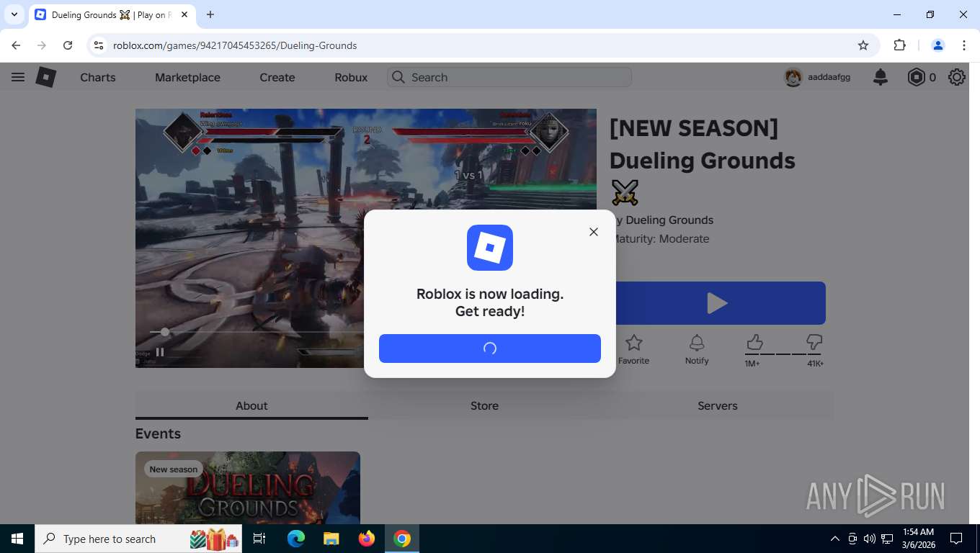Open the Dueling Grounds creator link

669,220
